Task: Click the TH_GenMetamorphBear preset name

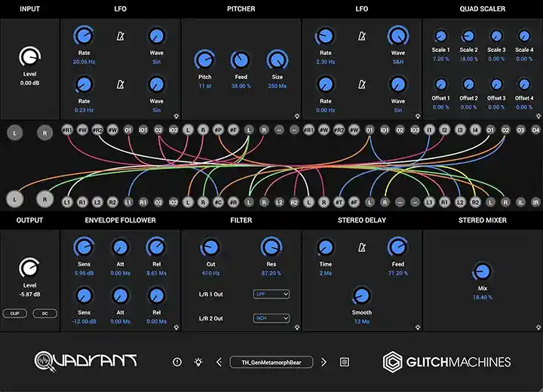Action: [x=271, y=362]
